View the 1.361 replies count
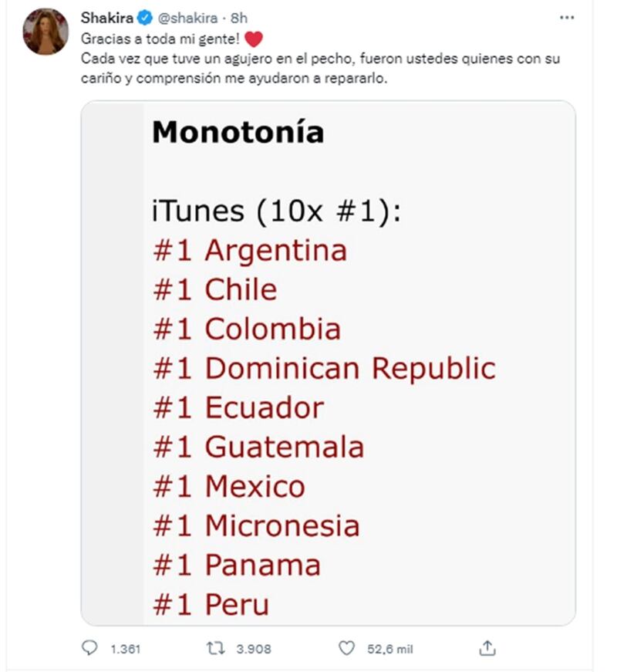617x672 pixels. (x=126, y=649)
